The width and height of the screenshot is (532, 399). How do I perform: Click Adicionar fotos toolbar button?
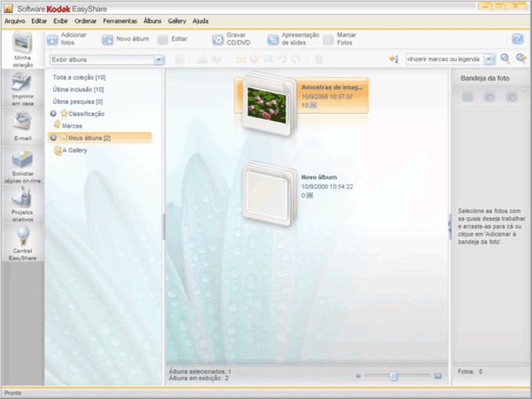coord(66,39)
